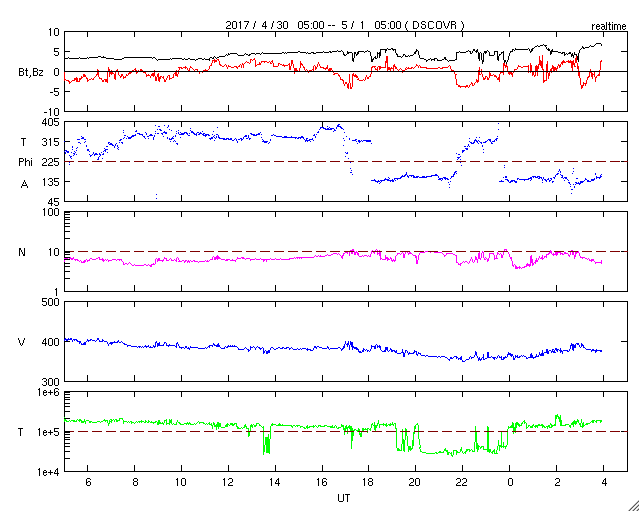This screenshot has height=512, width=640.
Task: Click the '1e+4' tick on the temperature axis
Action: pos(47,472)
